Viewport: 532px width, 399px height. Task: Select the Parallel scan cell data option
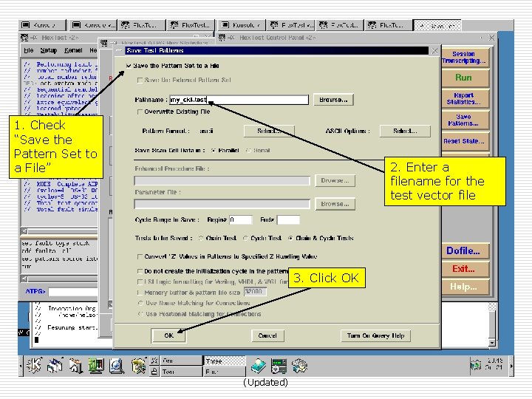click(x=214, y=150)
